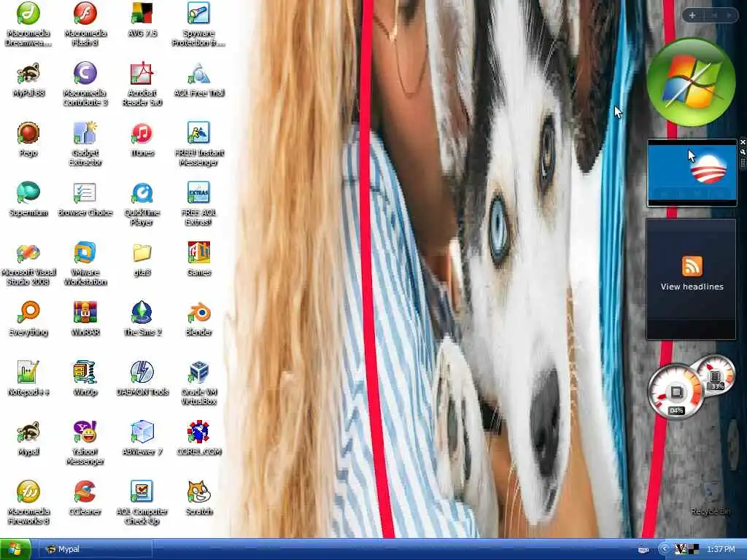747x560 pixels.
Task: Click the Windows logo orb gadget
Action: pos(691,82)
